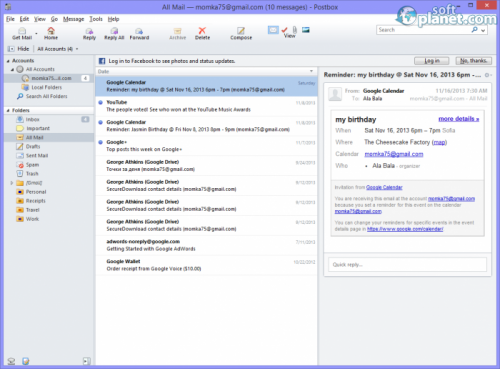Screen dimensions: 500x369
Task: Open the Work folder
Action: point(32,219)
